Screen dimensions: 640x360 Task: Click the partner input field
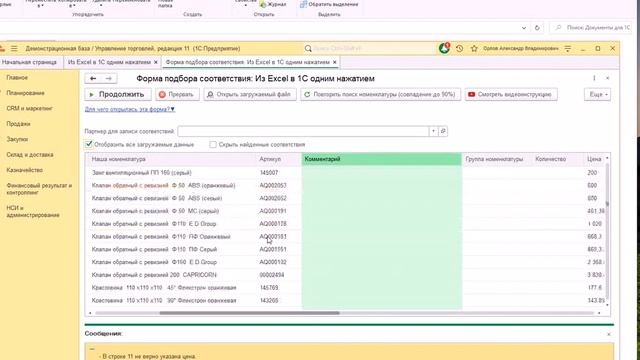[303, 131]
